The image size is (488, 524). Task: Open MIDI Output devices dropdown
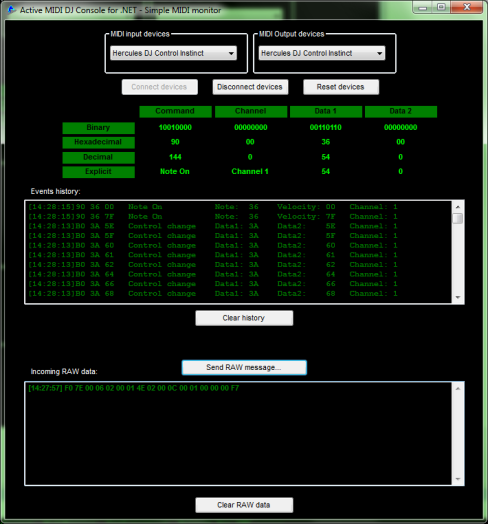(x=322, y=53)
